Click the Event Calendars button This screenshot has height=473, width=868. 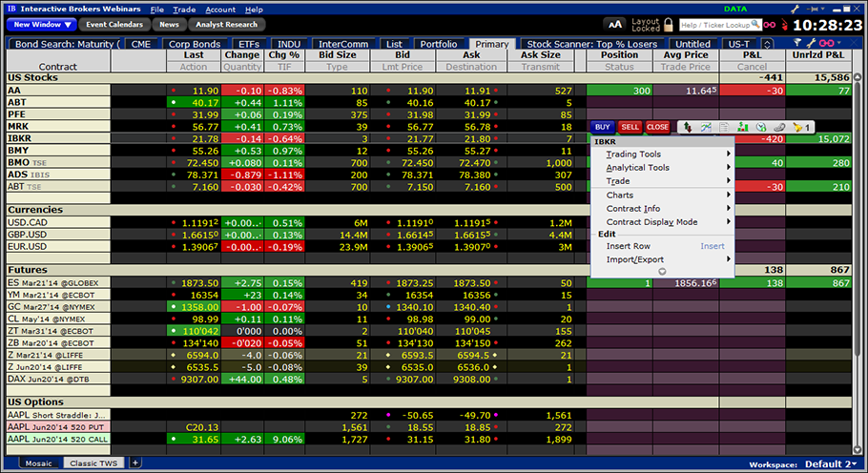(x=114, y=25)
